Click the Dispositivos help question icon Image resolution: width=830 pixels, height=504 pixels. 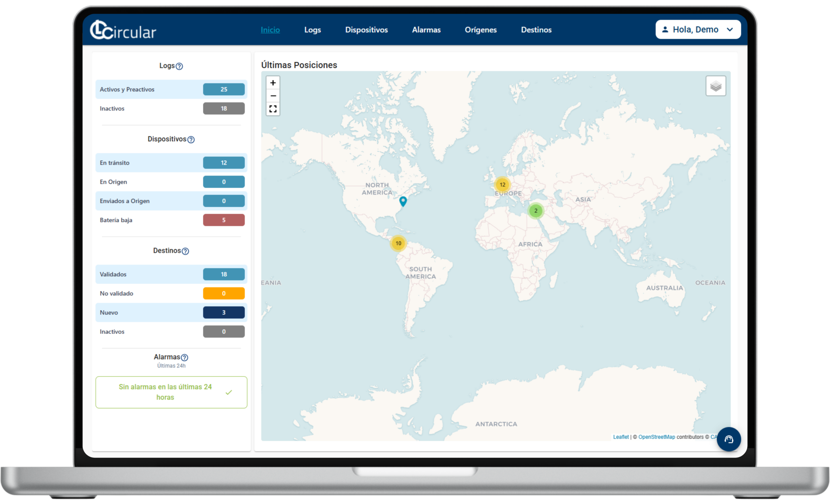pos(191,139)
